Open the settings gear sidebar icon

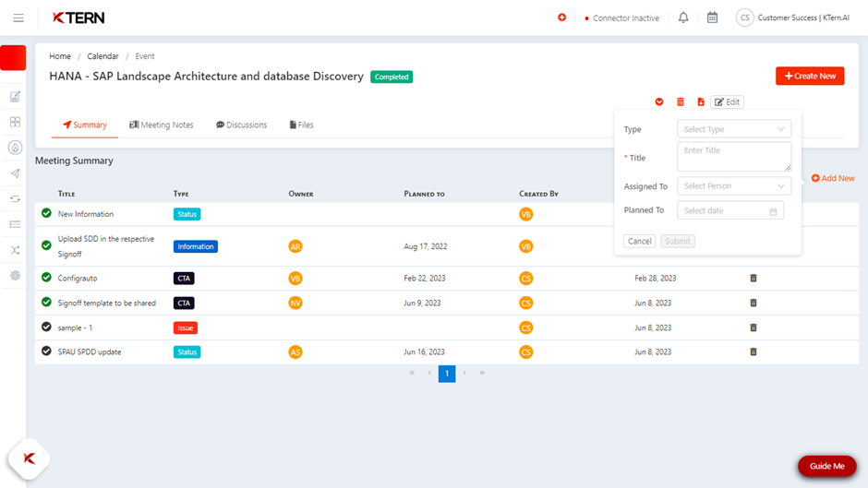pos(15,276)
